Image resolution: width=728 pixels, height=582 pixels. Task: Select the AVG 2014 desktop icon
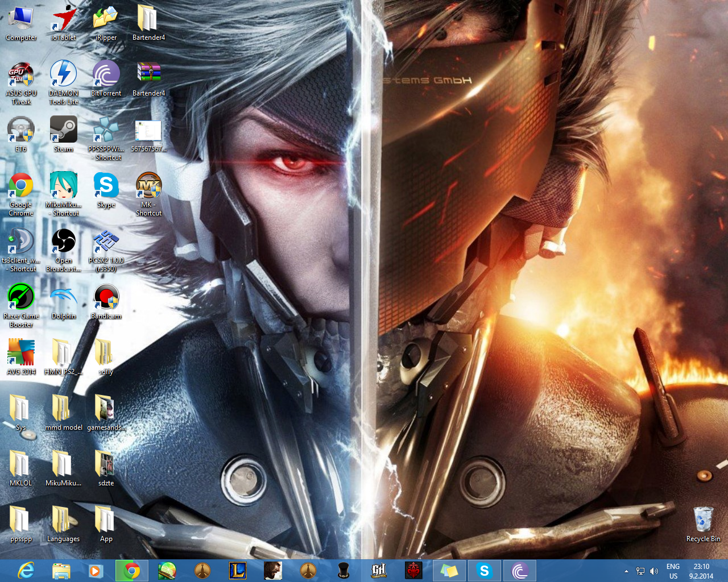(x=21, y=357)
